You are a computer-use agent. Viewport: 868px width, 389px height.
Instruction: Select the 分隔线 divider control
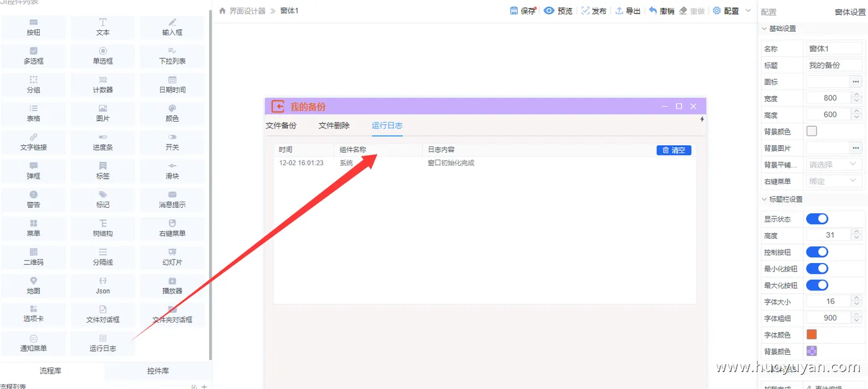pos(103,257)
